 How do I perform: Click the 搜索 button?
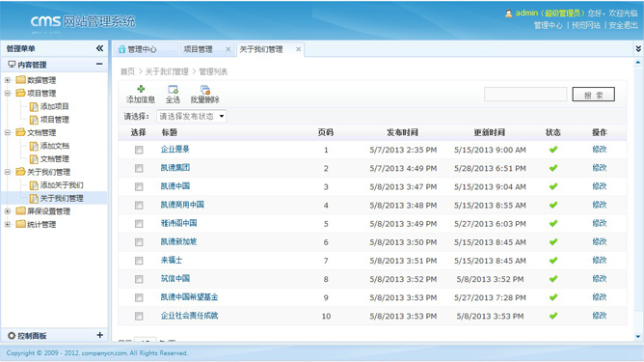pyautogui.click(x=594, y=95)
